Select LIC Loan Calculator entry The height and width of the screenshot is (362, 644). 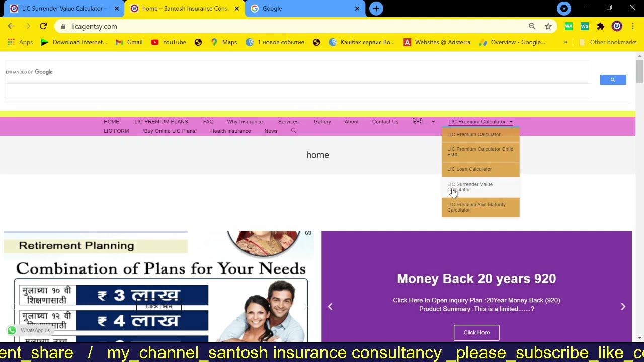(480, 169)
